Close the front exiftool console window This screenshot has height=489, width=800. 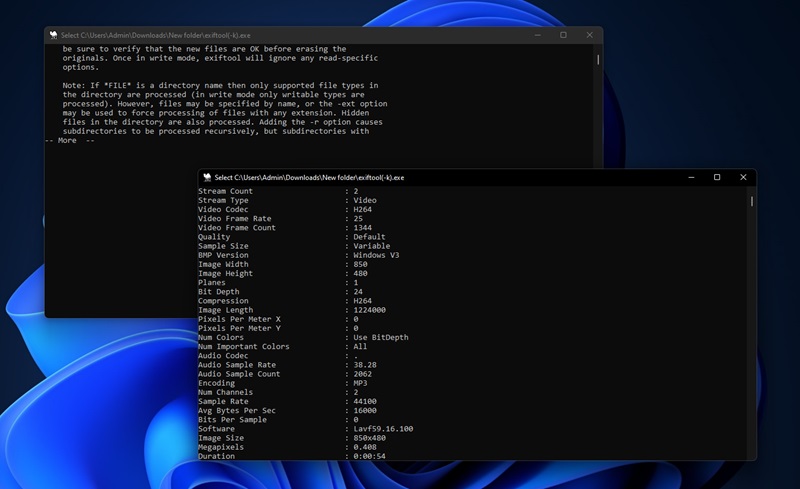pos(743,177)
